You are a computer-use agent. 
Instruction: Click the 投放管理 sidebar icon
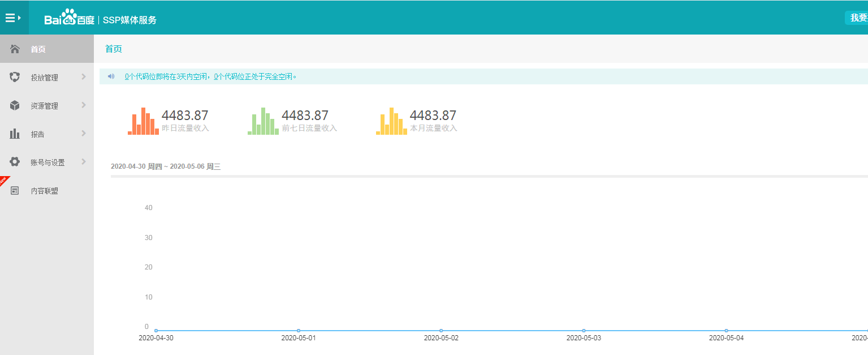(15, 77)
